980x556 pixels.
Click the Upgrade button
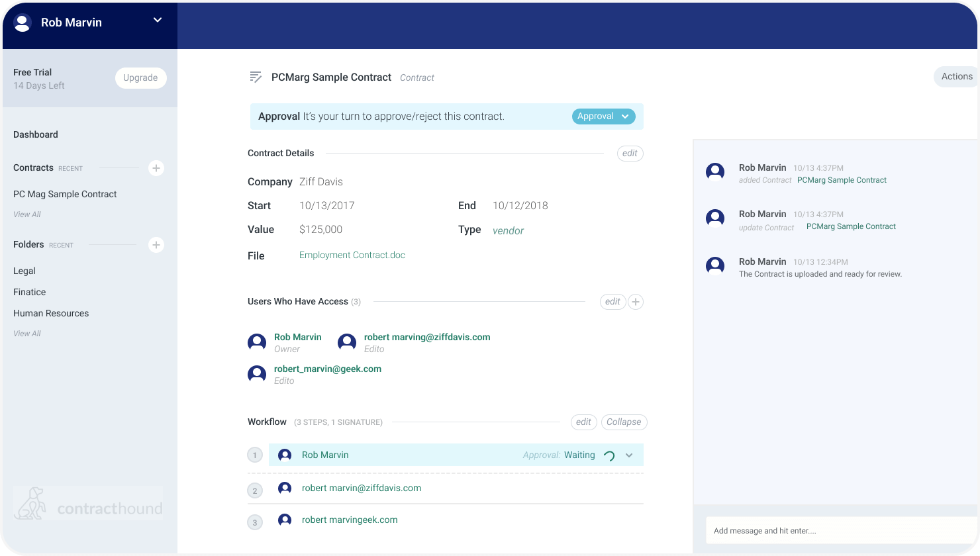pos(140,77)
